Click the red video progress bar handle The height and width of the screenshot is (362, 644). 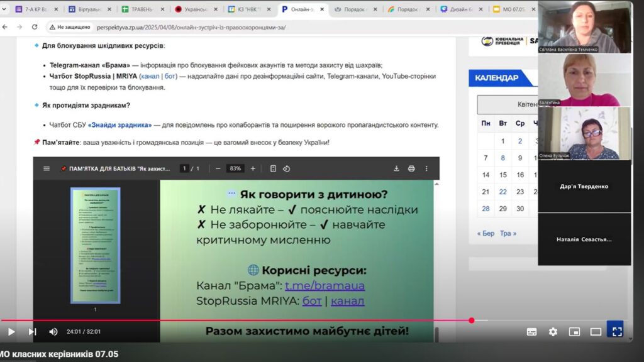[x=472, y=321]
